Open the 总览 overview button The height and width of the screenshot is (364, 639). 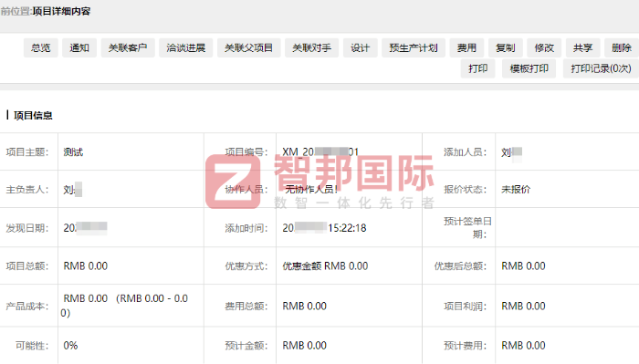click(41, 48)
